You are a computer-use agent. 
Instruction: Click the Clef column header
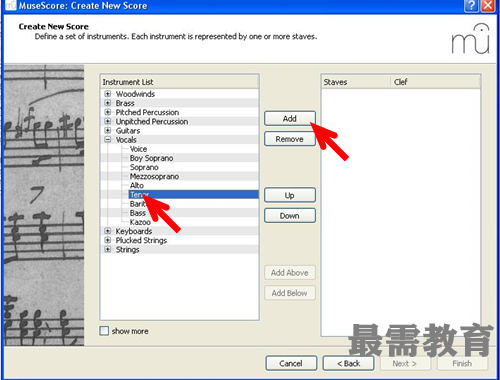(x=435, y=82)
